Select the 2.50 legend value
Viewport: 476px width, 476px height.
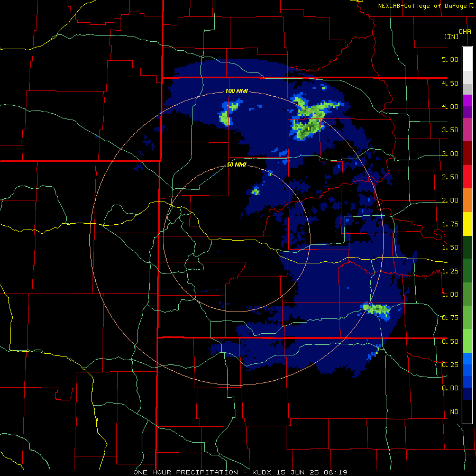click(450, 177)
